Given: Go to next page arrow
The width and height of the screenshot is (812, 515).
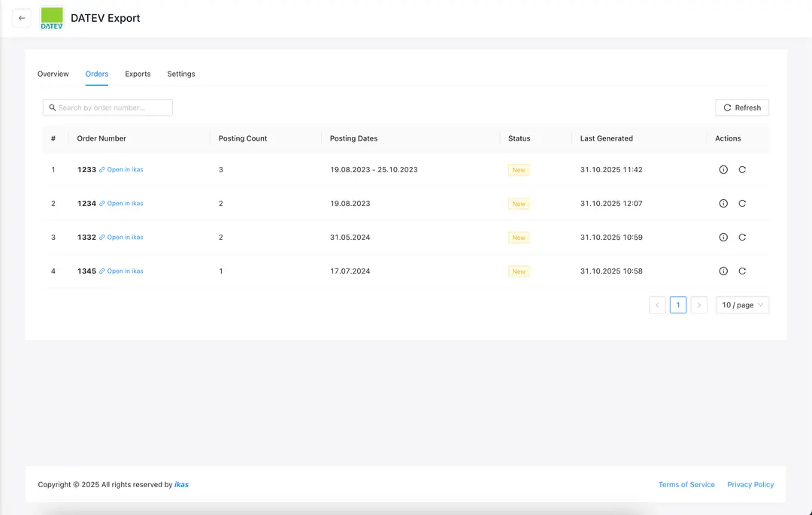Looking at the screenshot, I should (699, 305).
